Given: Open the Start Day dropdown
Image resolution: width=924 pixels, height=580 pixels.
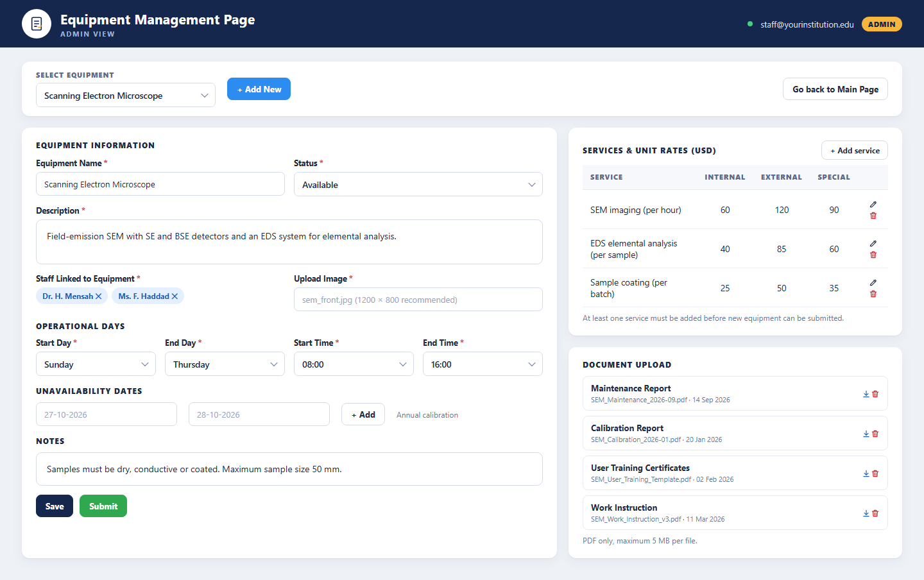Looking at the screenshot, I should [96, 364].
